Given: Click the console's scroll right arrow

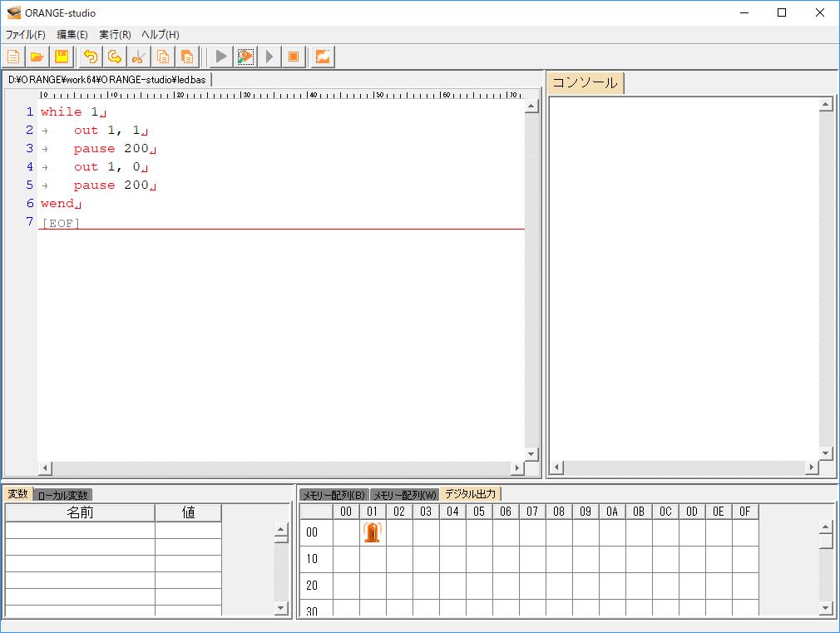Looking at the screenshot, I should 812,467.
